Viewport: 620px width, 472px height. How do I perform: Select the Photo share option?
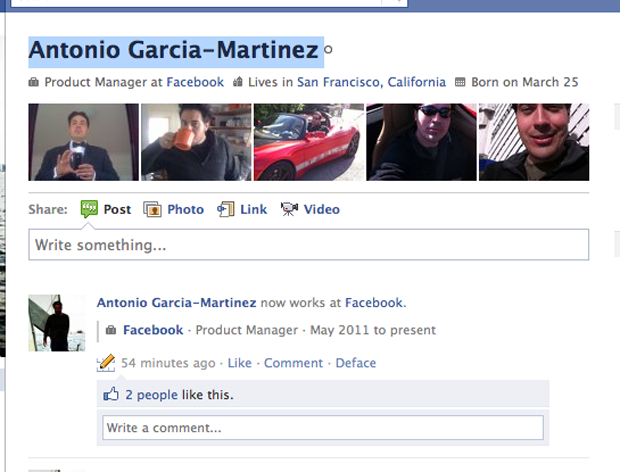(x=174, y=209)
